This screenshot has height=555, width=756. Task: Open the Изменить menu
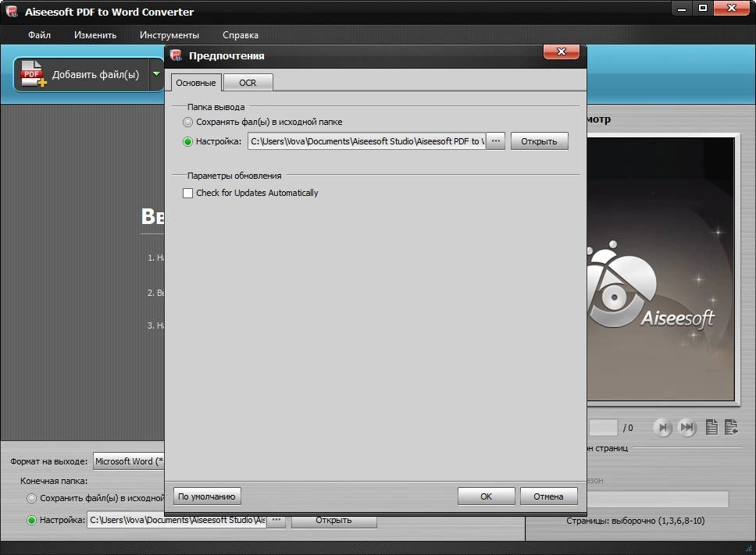[95, 34]
